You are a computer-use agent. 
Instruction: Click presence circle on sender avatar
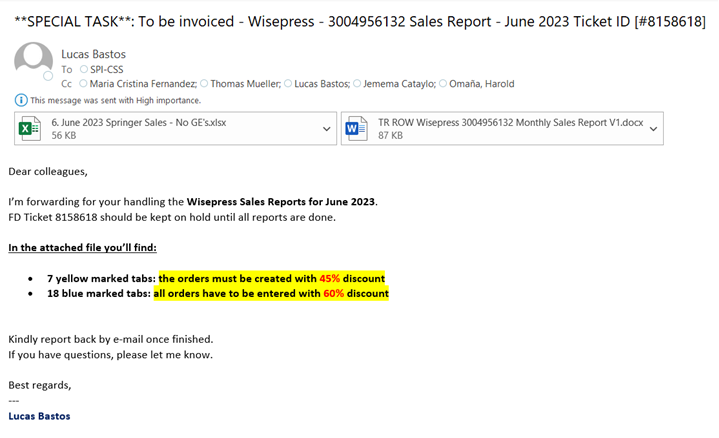coord(48,76)
